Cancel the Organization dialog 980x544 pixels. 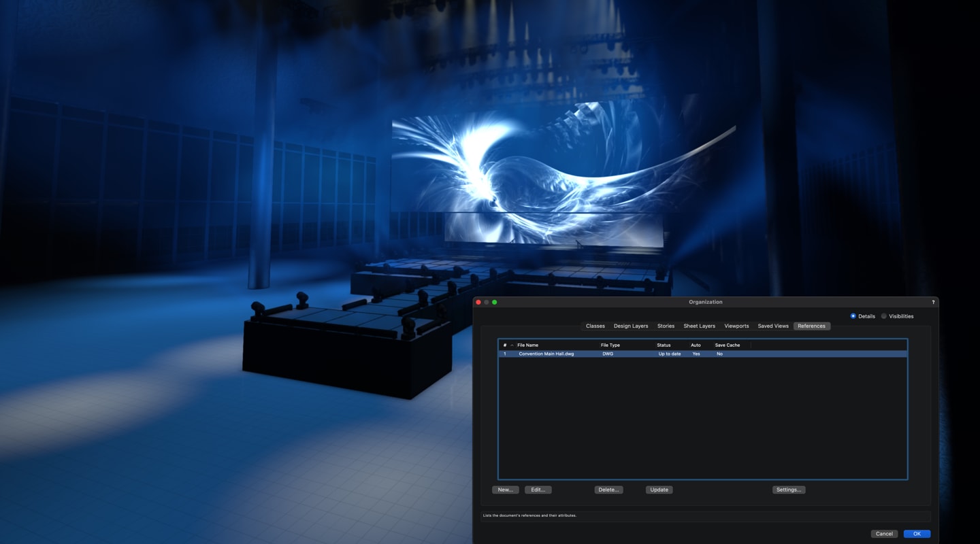[x=884, y=534]
